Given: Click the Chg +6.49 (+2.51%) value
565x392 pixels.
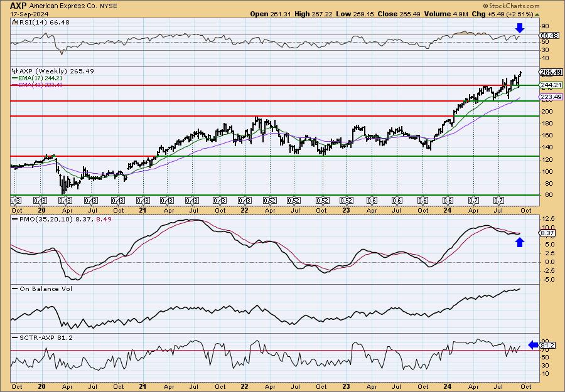Looking at the screenshot, I should tap(502, 14).
